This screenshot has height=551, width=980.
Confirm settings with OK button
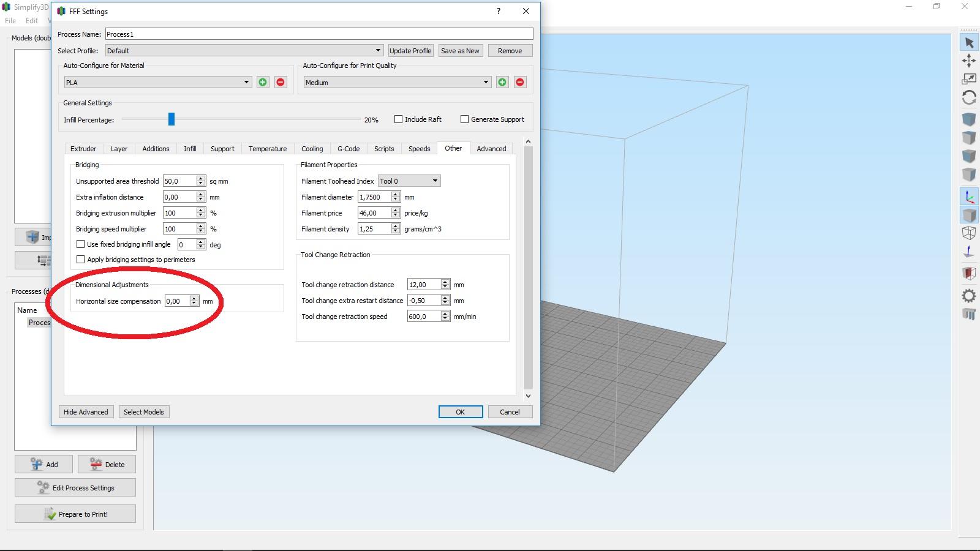click(x=461, y=412)
